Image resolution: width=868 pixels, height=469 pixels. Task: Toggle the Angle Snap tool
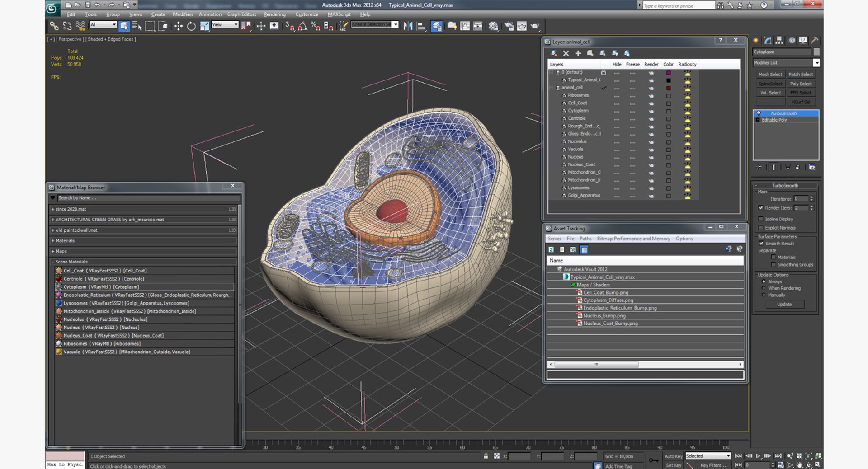pyautogui.click(x=302, y=26)
